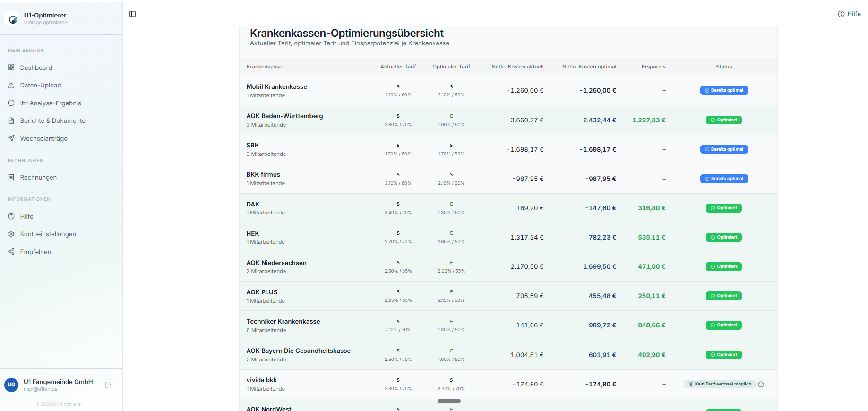
Task: Click the Ersparnis column header
Action: click(x=653, y=67)
